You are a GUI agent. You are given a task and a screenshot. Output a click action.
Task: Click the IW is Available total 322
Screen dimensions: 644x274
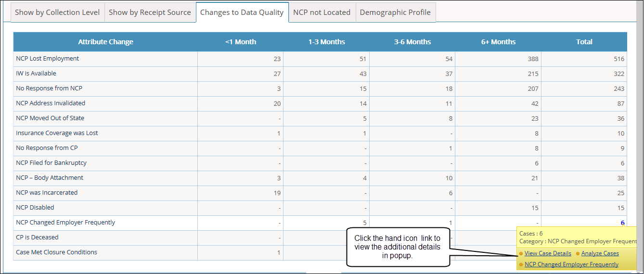tap(619, 74)
